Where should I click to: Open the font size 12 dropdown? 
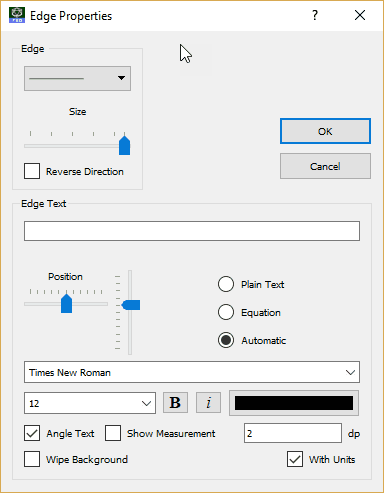[90, 403]
